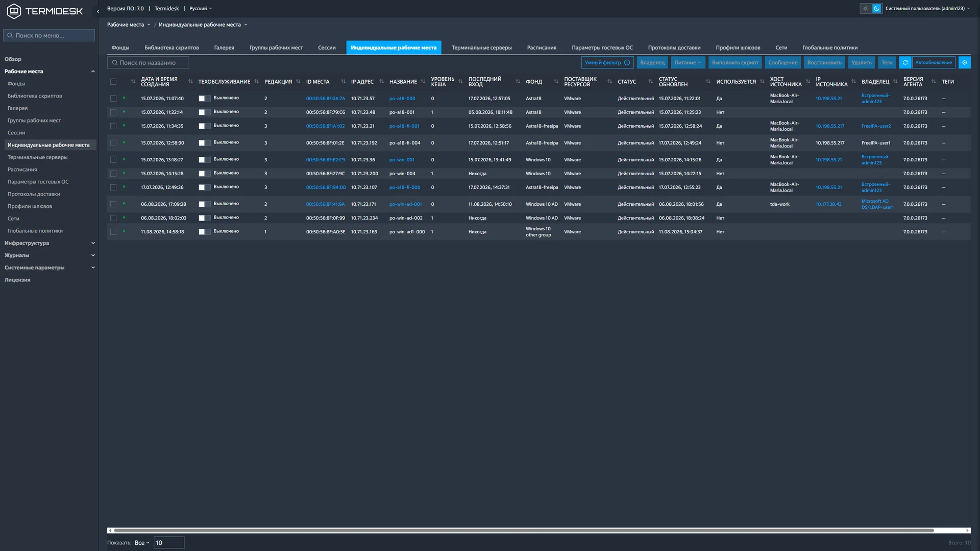Screen dimensions: 980x551
Task: Click the green status icon for po-win-001 row
Action: click(x=124, y=159)
